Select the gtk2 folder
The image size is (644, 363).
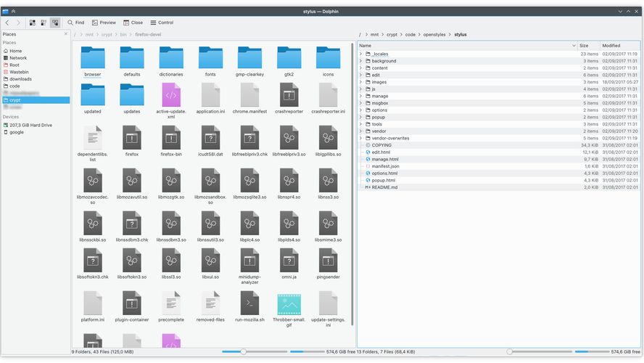[289, 57]
